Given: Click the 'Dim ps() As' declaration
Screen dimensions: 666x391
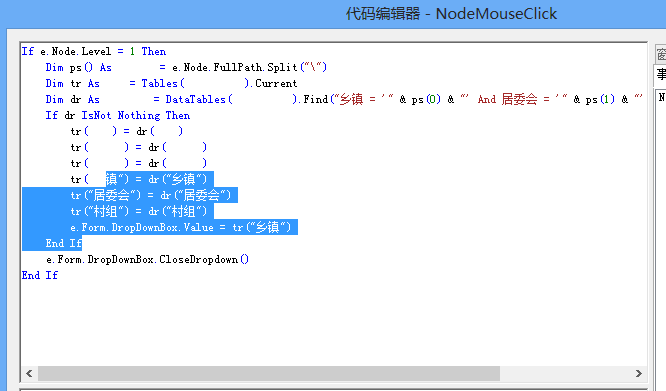Looking at the screenshot, I should (79, 68).
